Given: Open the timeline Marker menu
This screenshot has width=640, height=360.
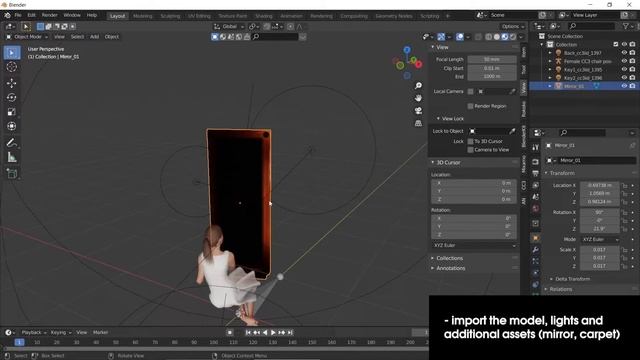Looking at the screenshot, I should click(100, 333).
